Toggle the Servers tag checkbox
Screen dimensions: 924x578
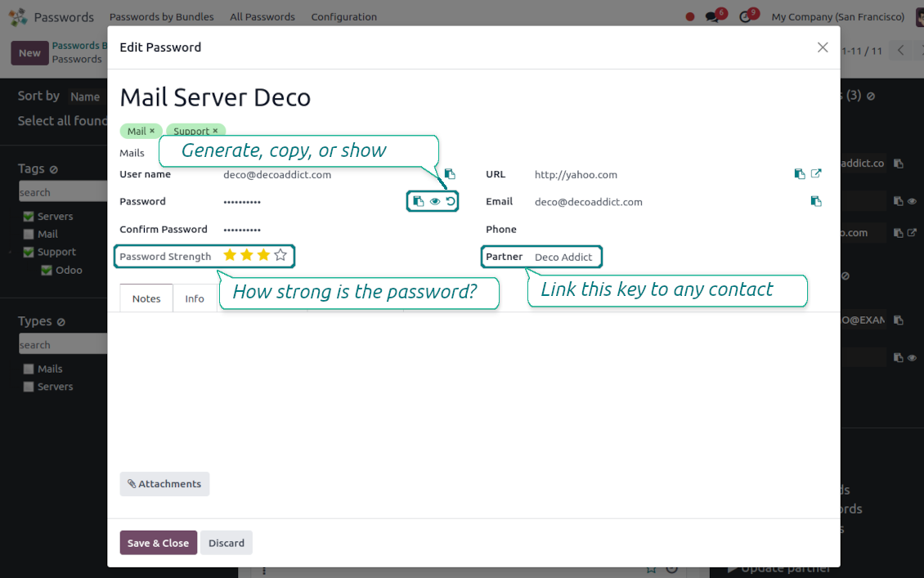point(29,217)
